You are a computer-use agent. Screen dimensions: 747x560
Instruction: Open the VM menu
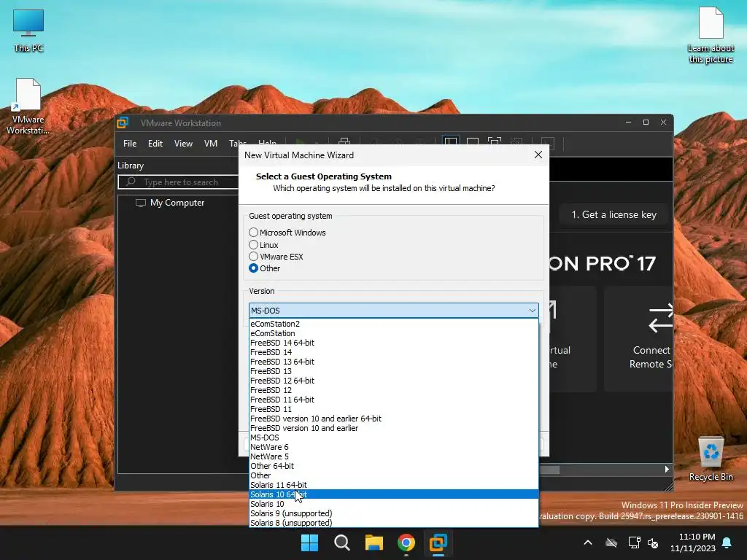tap(211, 144)
